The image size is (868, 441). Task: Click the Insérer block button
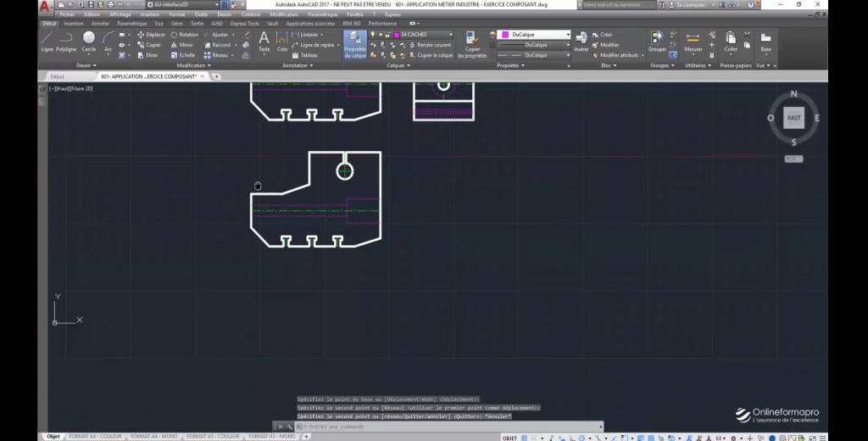(581, 42)
